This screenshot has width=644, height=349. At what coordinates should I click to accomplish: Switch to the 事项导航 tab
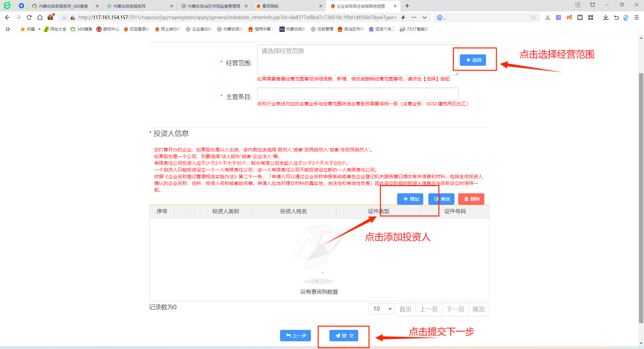(288, 6)
